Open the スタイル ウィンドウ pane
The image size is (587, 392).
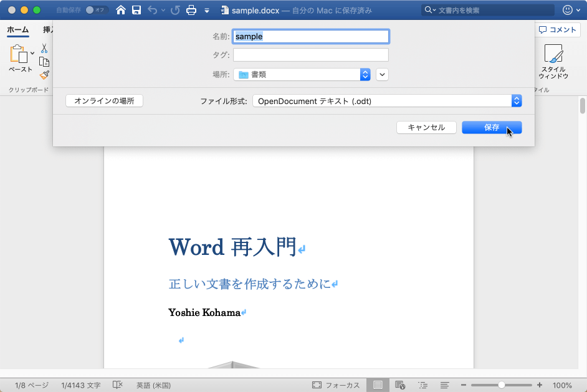pos(553,62)
